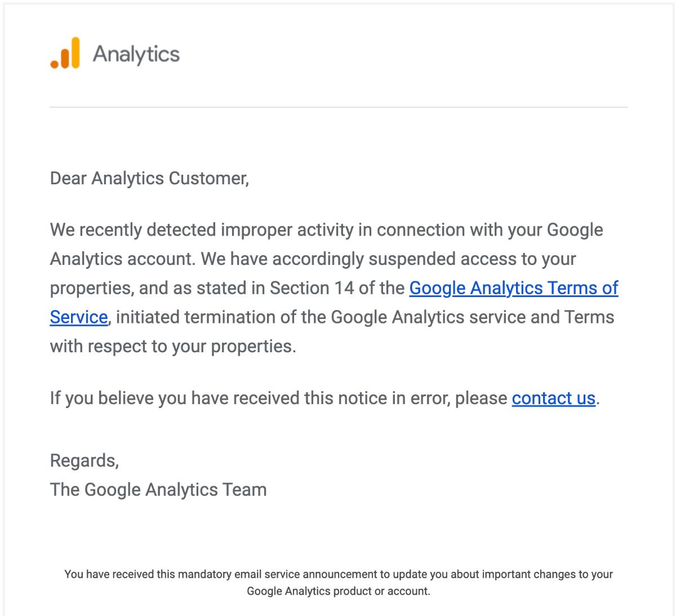Image resolution: width=676 pixels, height=616 pixels.
Task: Click the line "with respect to your properties."
Action: [173, 346]
